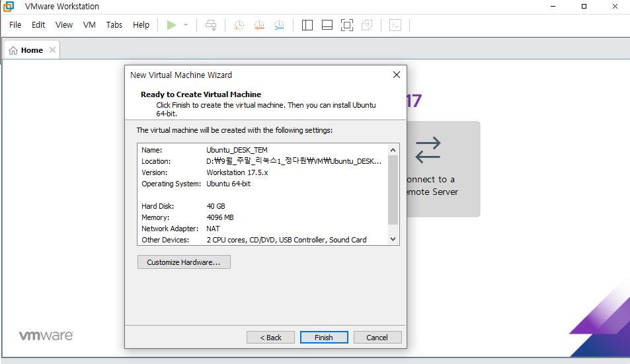Click the Other Devices value row
The width and height of the screenshot is (630, 364).
click(286, 240)
